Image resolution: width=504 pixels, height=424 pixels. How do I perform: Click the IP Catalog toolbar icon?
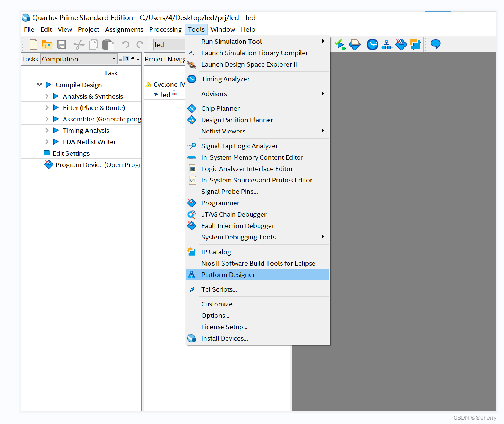pos(415,44)
